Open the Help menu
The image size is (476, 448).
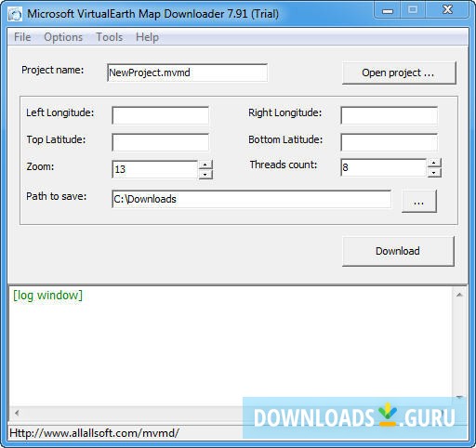147,37
